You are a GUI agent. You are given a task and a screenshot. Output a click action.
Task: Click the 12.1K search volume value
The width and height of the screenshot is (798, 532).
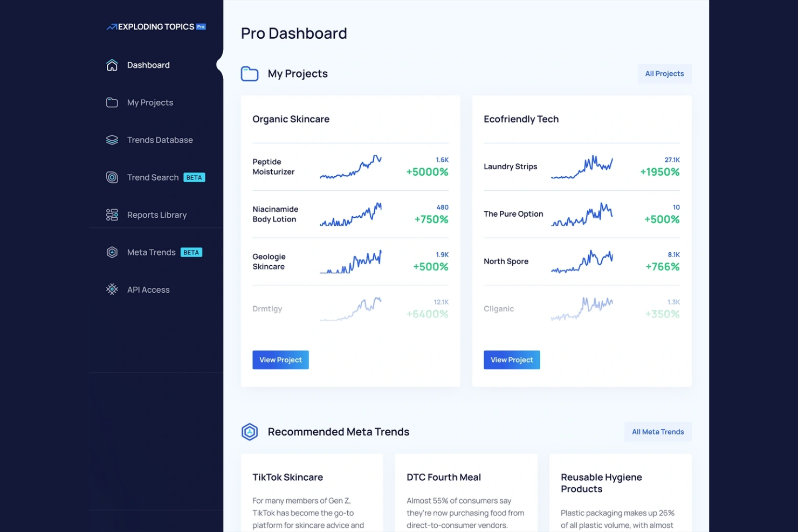441,302
